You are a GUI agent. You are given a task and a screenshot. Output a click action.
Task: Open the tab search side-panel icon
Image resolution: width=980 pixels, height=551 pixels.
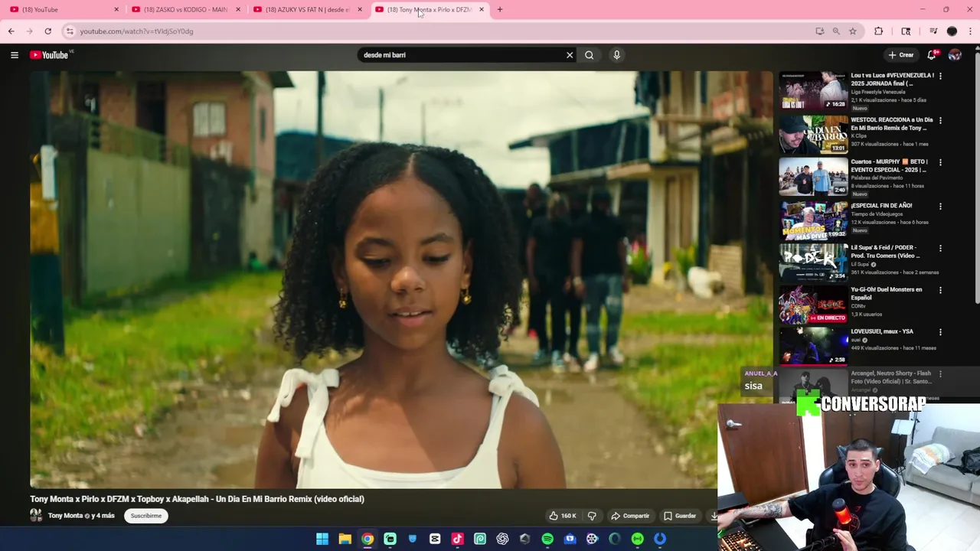tap(906, 31)
